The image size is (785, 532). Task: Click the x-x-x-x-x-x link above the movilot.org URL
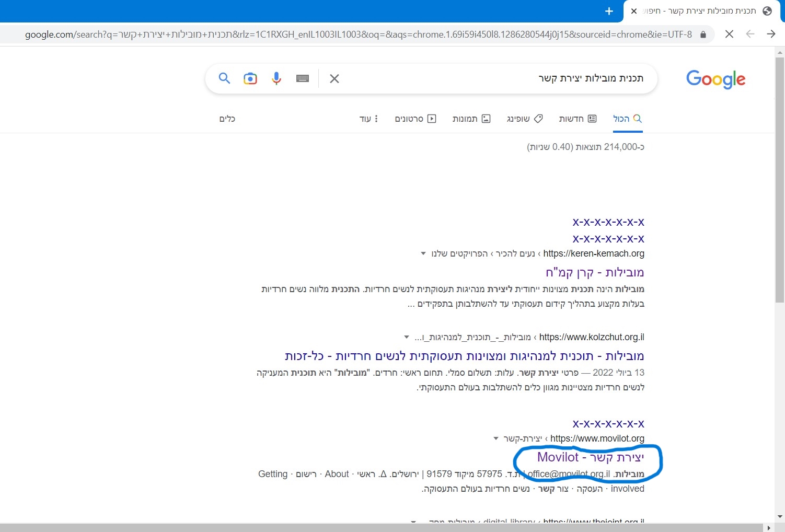608,423
